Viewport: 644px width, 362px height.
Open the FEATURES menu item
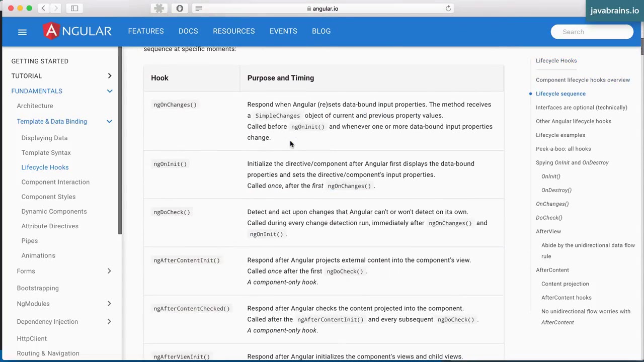point(146,31)
